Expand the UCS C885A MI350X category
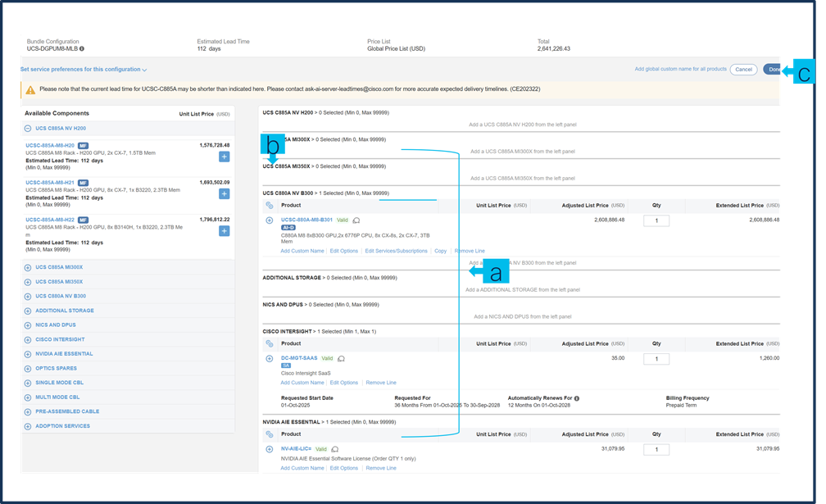The height and width of the screenshot is (504, 826). 28,282
